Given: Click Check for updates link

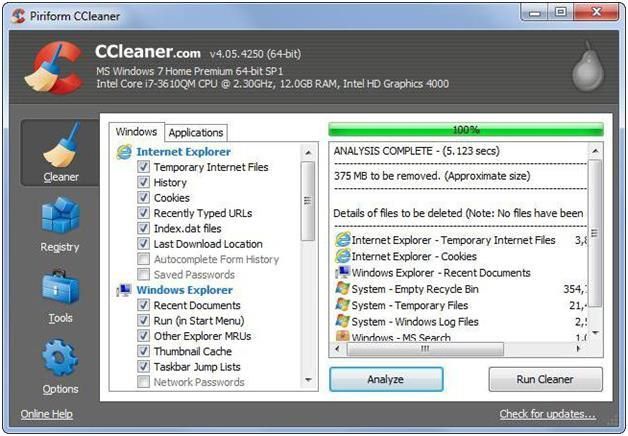Looking at the screenshot, I should pyautogui.click(x=547, y=414).
